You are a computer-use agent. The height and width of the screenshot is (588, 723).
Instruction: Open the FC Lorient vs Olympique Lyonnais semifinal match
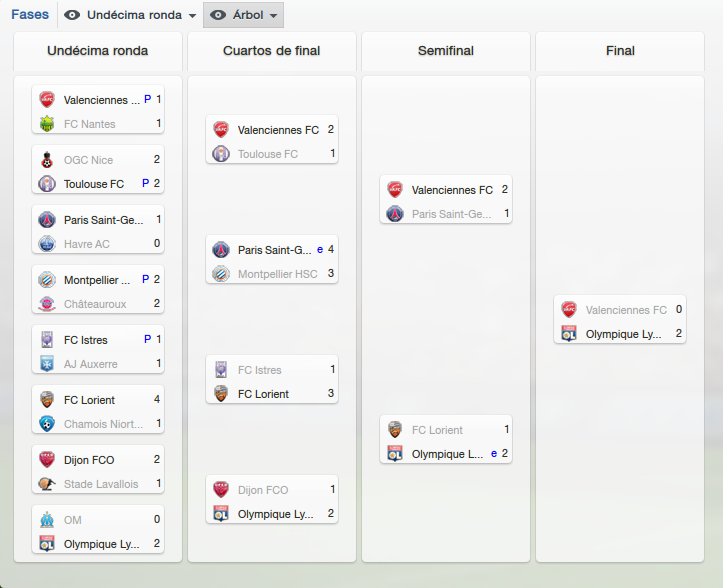tap(446, 439)
